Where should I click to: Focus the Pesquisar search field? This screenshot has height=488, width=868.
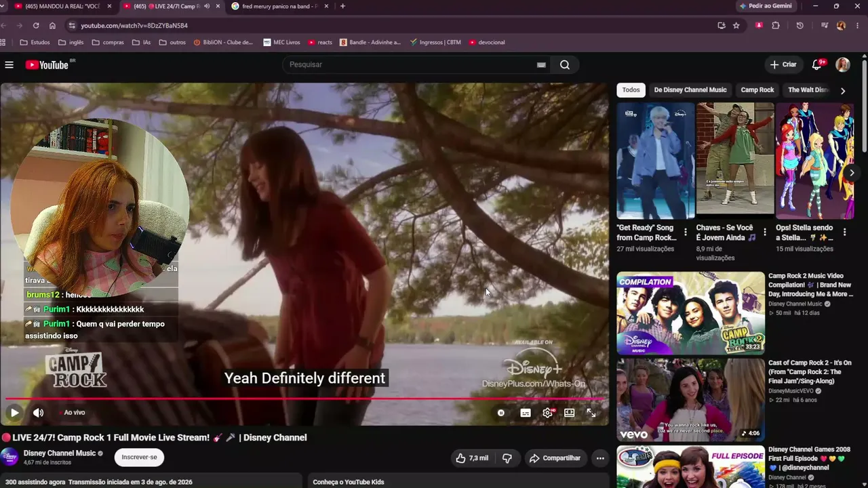(x=411, y=65)
